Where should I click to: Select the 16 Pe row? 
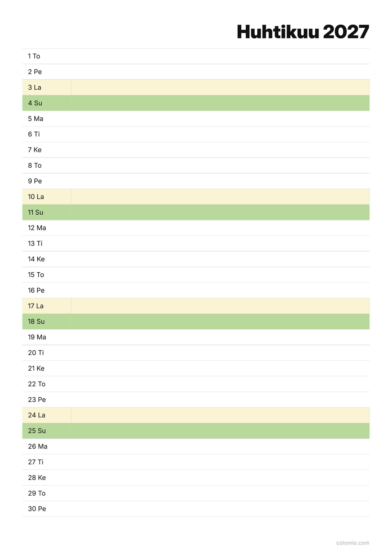coord(196,290)
